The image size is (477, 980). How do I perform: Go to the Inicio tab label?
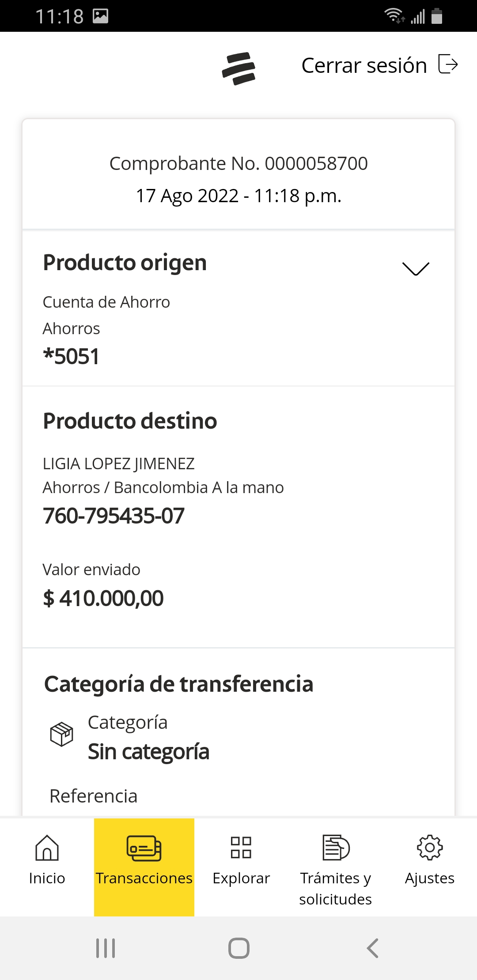pyautogui.click(x=47, y=878)
